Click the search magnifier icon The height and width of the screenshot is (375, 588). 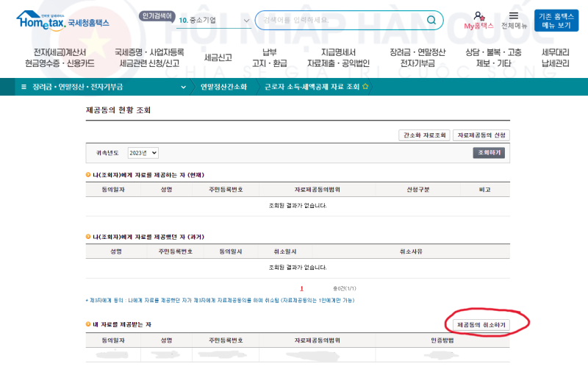[x=431, y=20]
